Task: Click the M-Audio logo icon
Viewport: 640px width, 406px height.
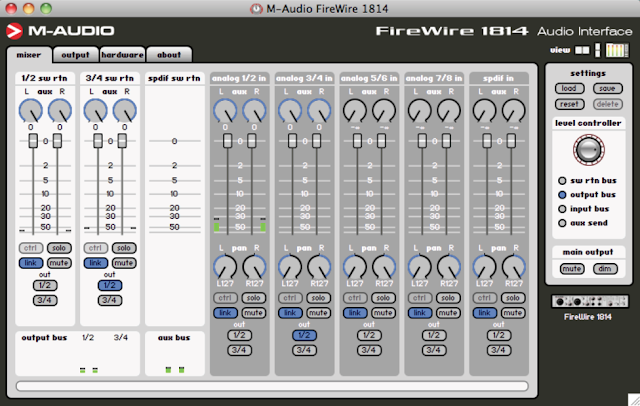Action: click(x=14, y=31)
